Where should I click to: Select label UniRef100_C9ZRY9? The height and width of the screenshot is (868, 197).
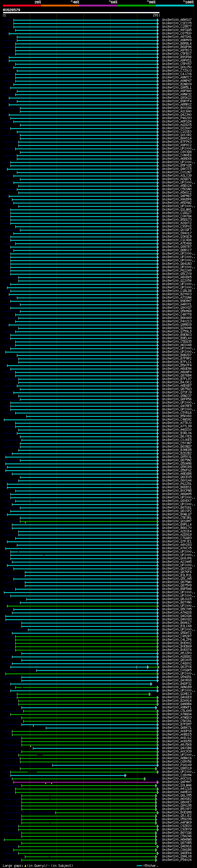176,829
